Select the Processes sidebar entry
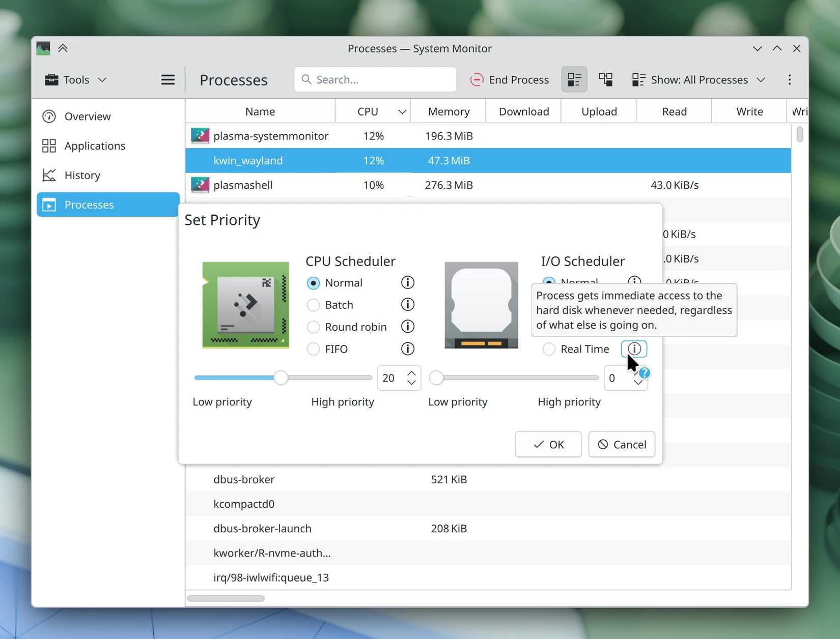Screen dimensions: 840x639 (90, 205)
